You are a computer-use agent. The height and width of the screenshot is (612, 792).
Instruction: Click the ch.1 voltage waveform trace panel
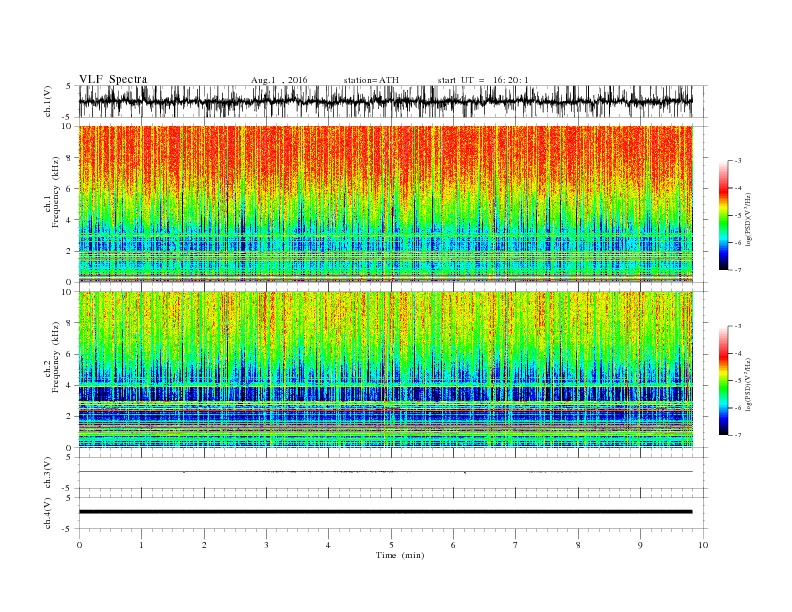click(393, 101)
